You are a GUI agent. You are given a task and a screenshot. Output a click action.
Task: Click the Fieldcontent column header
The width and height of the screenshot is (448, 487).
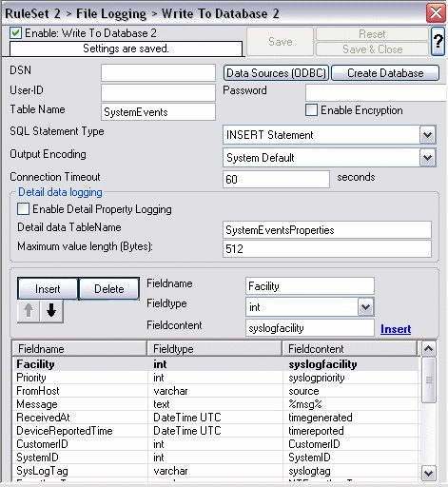[x=350, y=349]
